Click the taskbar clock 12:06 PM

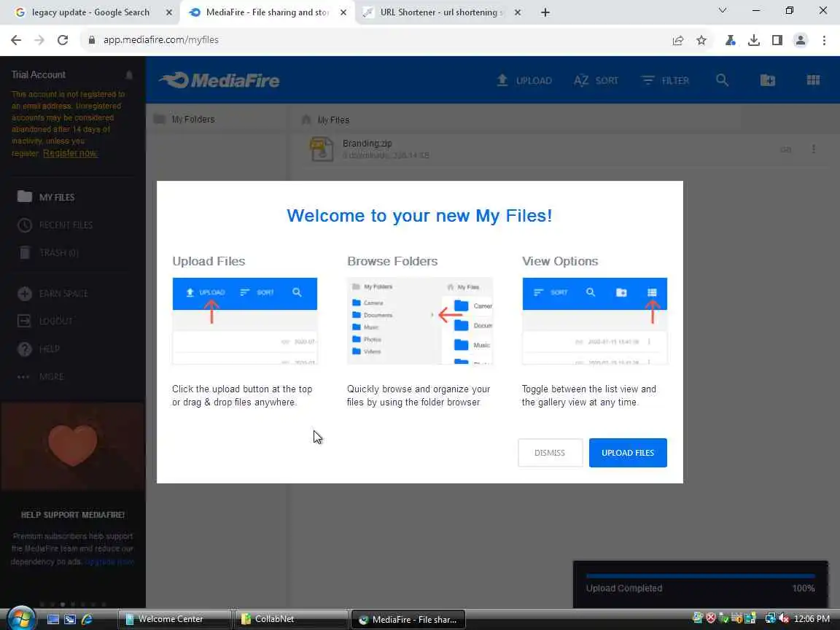[x=812, y=619]
